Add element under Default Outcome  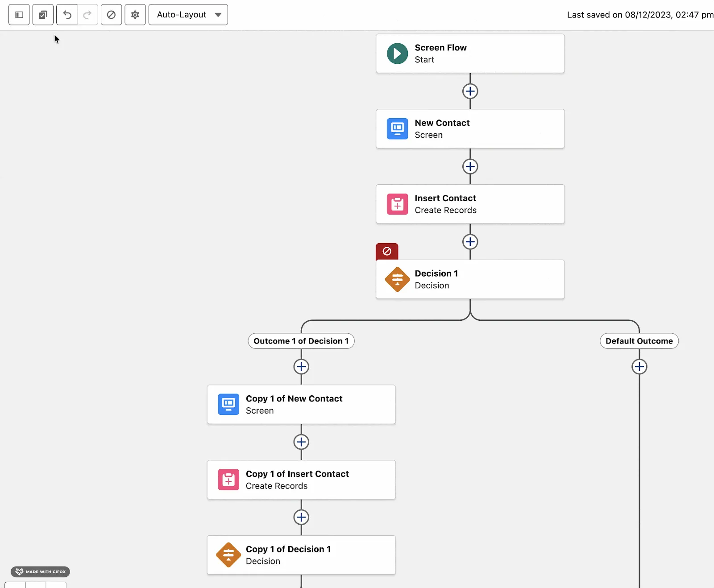point(639,367)
